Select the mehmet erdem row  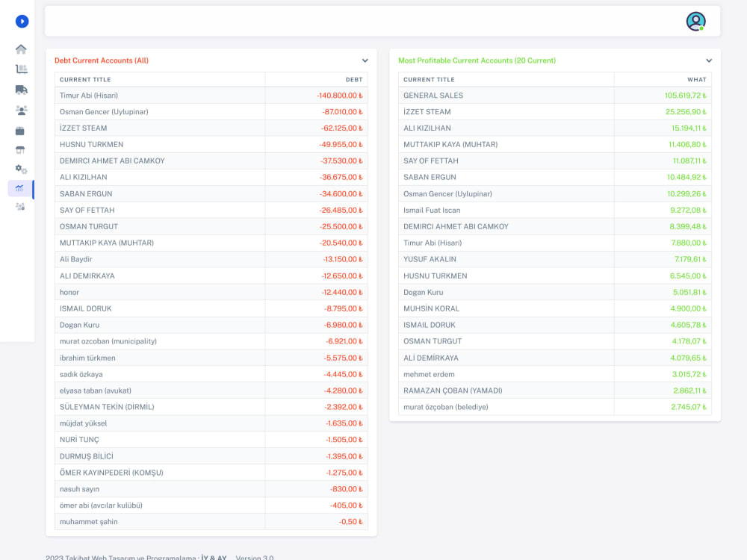click(x=555, y=374)
